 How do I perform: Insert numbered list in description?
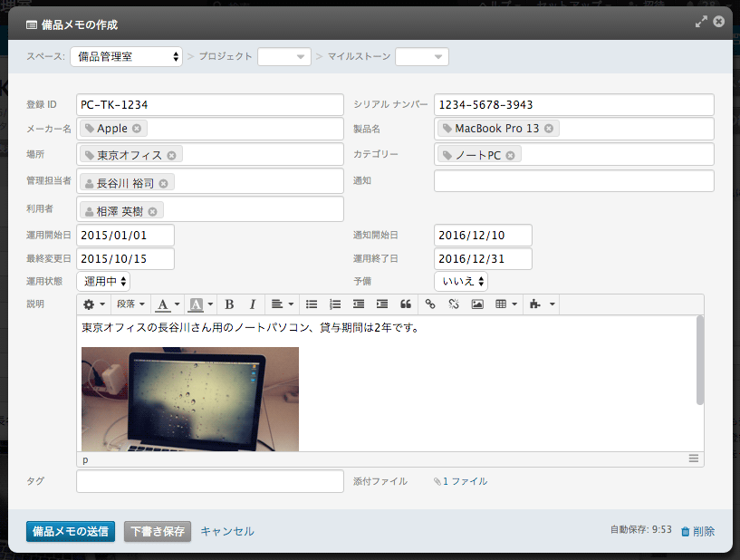tap(335, 304)
